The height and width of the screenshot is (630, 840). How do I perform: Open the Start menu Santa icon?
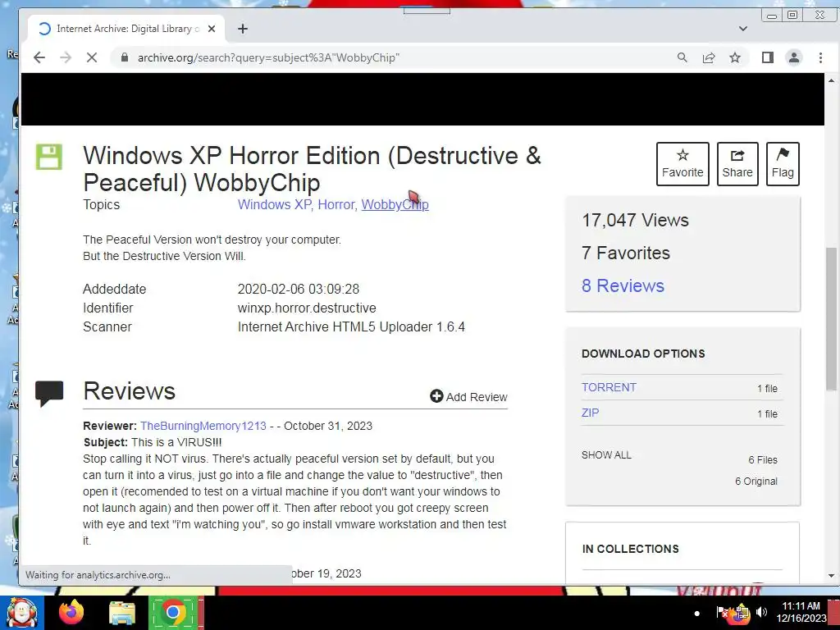[22, 613]
